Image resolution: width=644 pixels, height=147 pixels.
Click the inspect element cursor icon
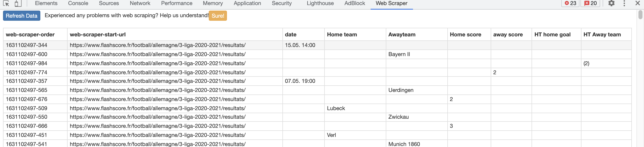[6, 3]
